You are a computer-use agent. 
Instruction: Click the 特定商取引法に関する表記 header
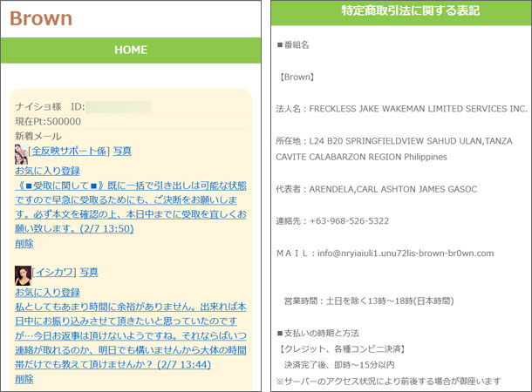tap(401, 10)
